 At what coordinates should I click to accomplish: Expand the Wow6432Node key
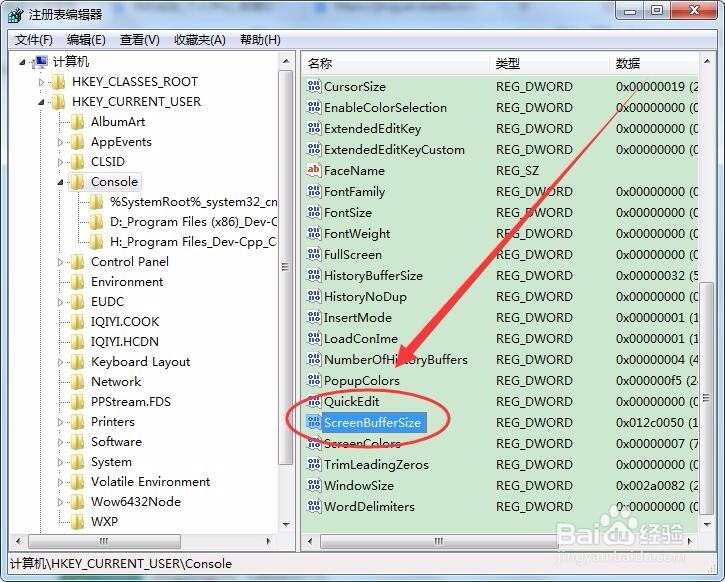[60, 502]
